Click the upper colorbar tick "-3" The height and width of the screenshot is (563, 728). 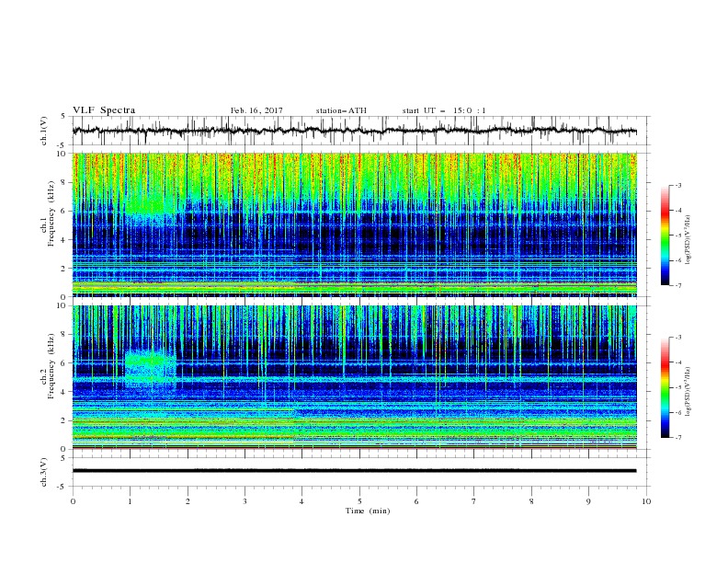pyautogui.click(x=677, y=185)
